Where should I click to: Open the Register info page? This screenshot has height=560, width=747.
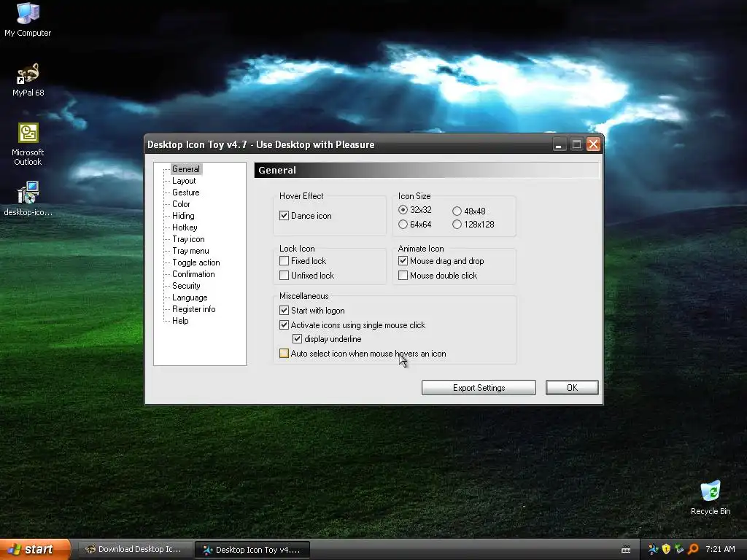193,309
